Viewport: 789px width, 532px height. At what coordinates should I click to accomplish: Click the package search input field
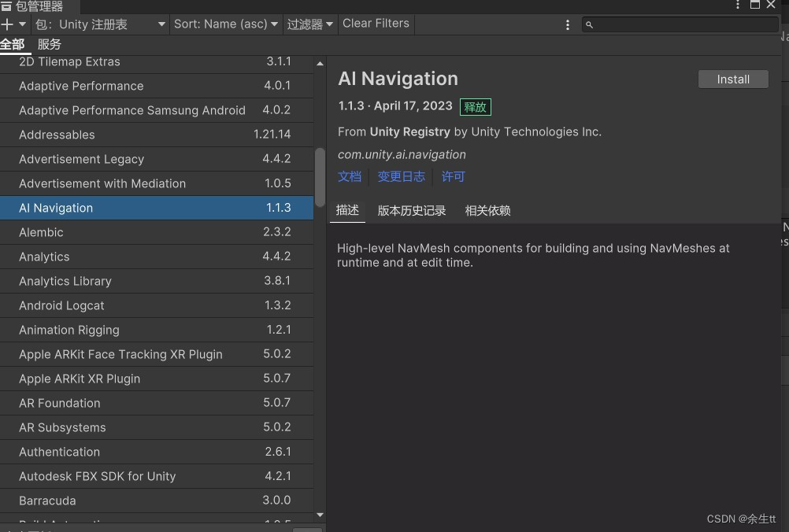[x=680, y=24]
